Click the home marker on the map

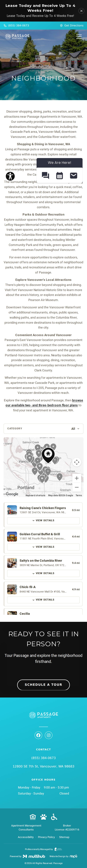[x=48, y=455]
